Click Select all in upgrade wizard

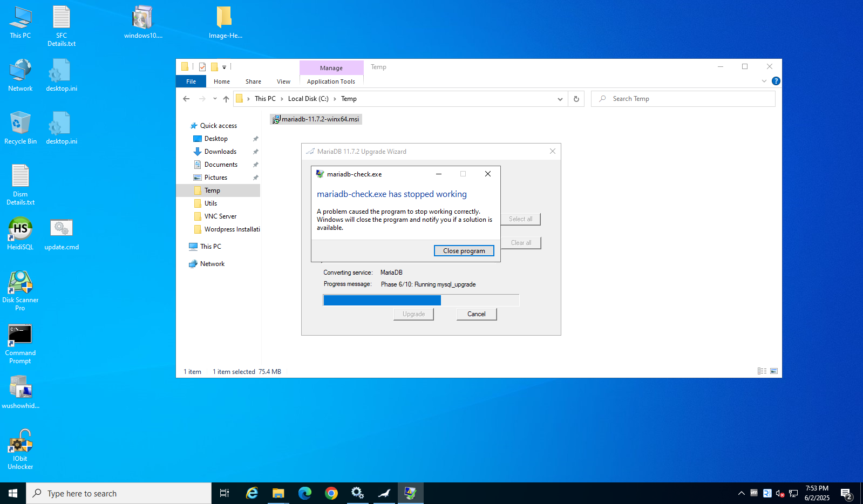click(x=520, y=219)
